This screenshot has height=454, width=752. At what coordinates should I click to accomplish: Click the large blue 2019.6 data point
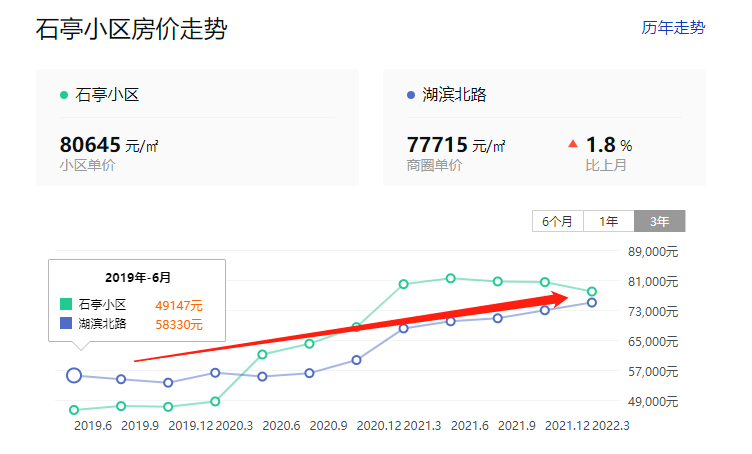[74, 375]
